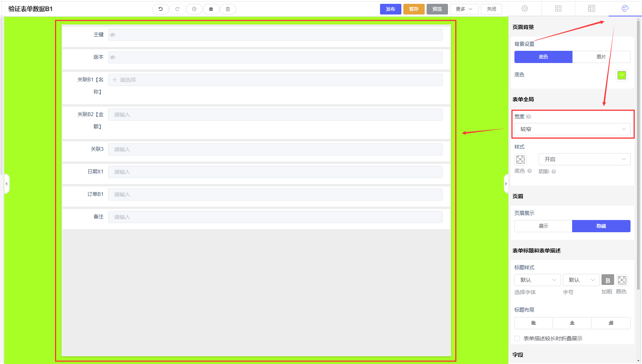This screenshot has height=364, width=642.
Task: Click the redo arrow icon
Action: [x=177, y=9]
